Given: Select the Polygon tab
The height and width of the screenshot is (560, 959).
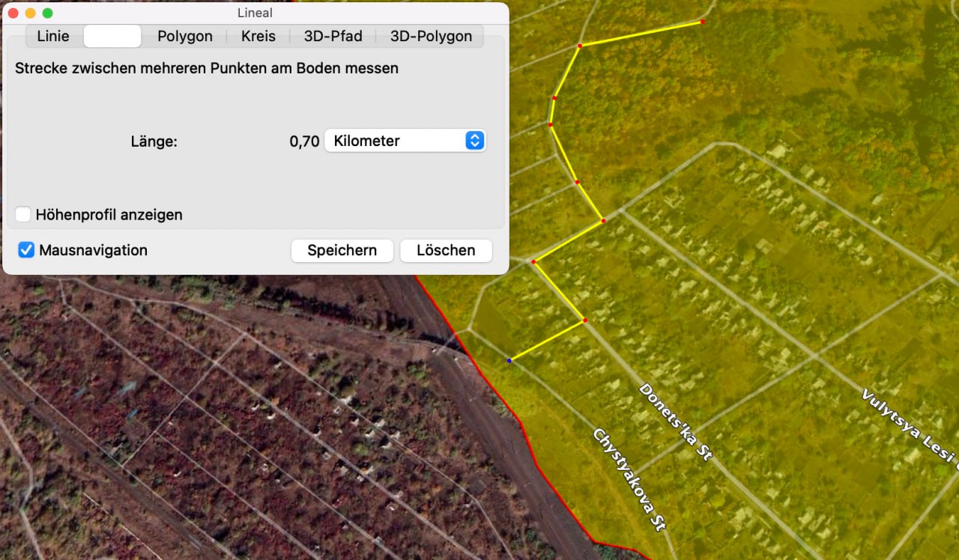Looking at the screenshot, I should [x=184, y=36].
